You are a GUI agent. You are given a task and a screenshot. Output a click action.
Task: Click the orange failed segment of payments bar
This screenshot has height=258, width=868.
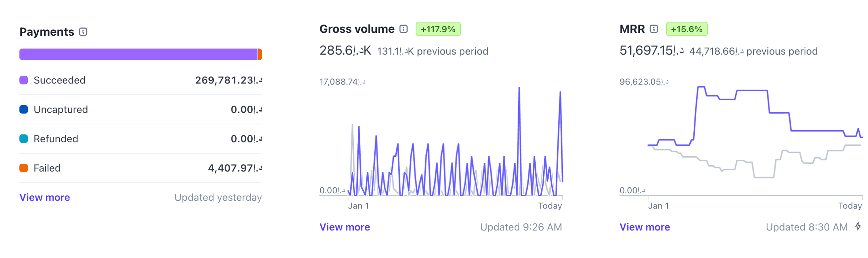[x=260, y=54]
